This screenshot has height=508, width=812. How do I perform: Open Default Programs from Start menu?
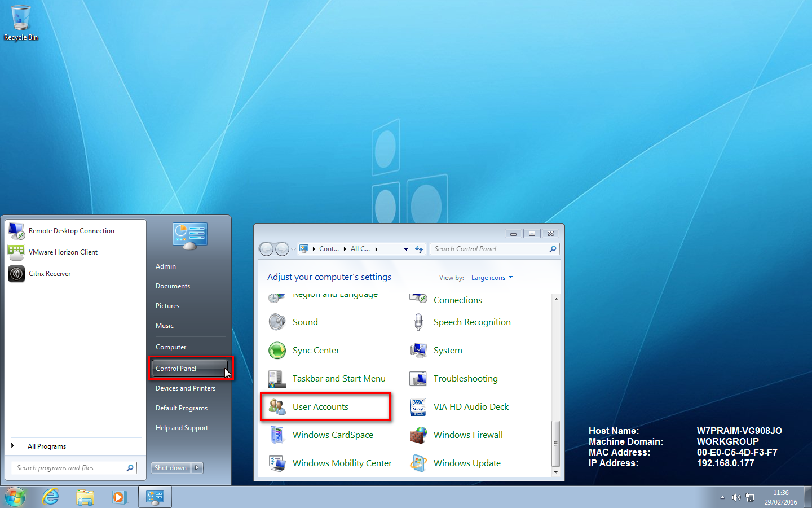point(182,408)
